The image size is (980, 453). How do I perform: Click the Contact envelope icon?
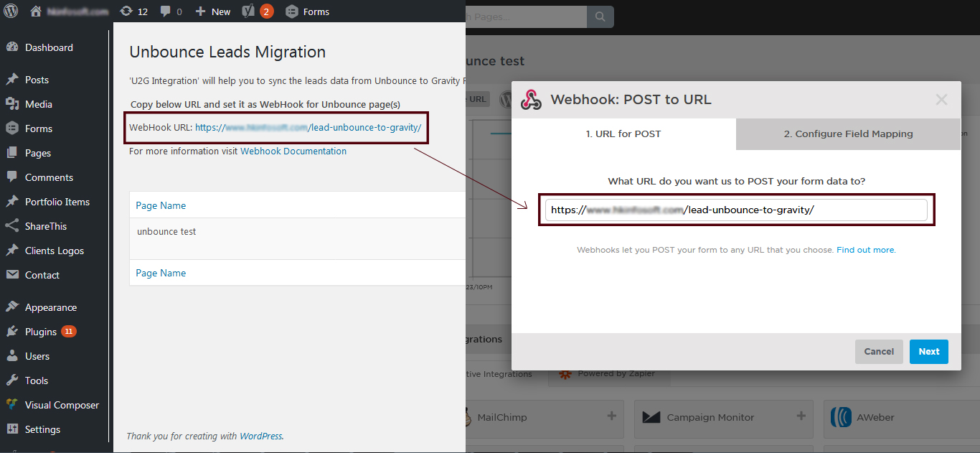pyautogui.click(x=12, y=275)
